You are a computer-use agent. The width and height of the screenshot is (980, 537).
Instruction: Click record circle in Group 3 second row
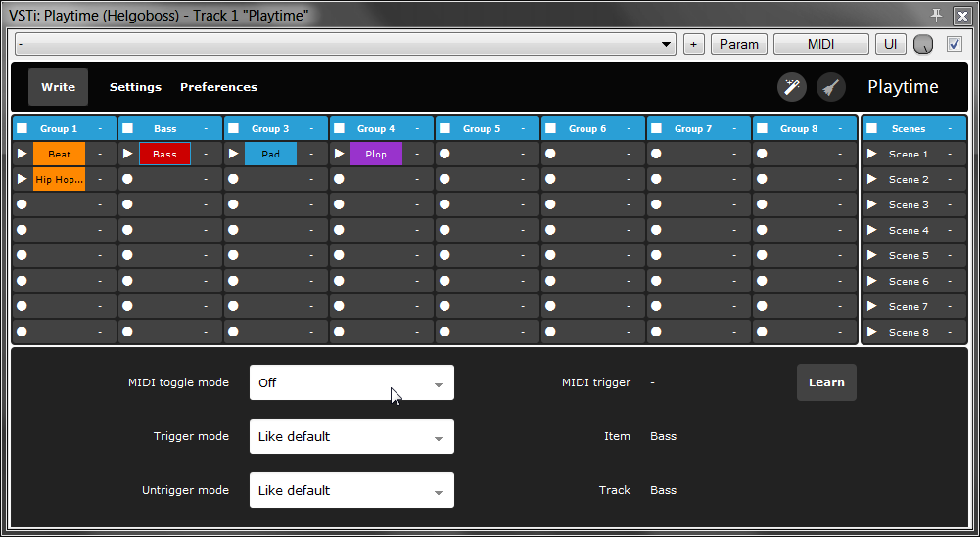233,179
